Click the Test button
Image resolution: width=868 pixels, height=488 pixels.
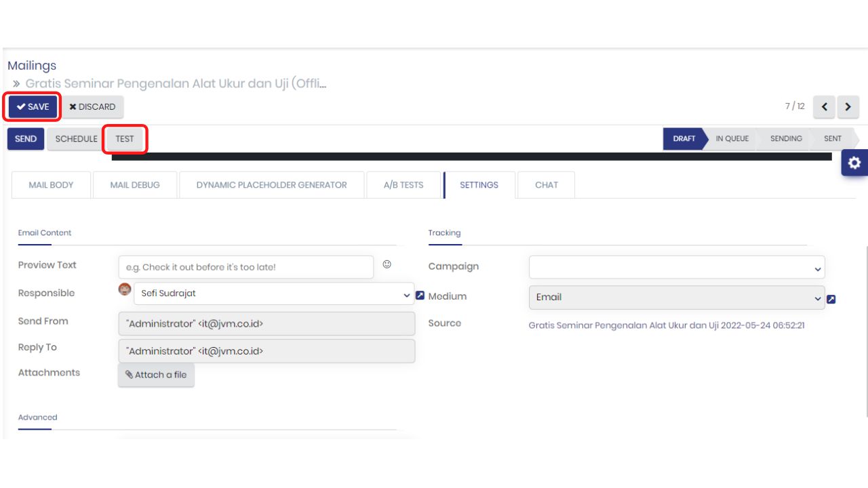[125, 139]
